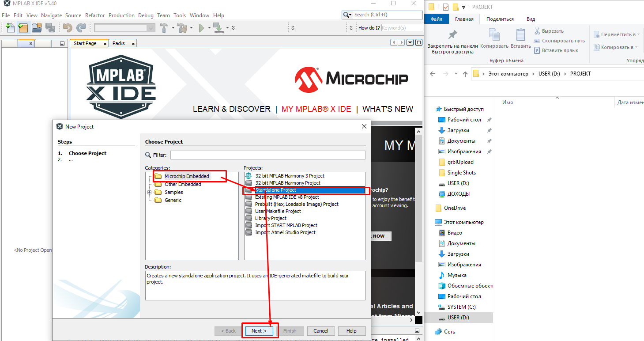Click the Копировать icon in Explorer ribbon
The width and height of the screenshot is (644, 341).
click(x=494, y=35)
